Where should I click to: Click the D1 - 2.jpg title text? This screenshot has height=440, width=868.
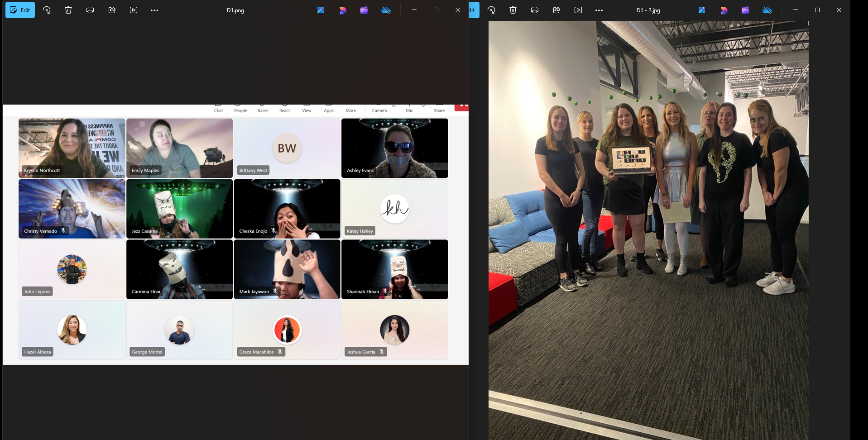tap(648, 10)
